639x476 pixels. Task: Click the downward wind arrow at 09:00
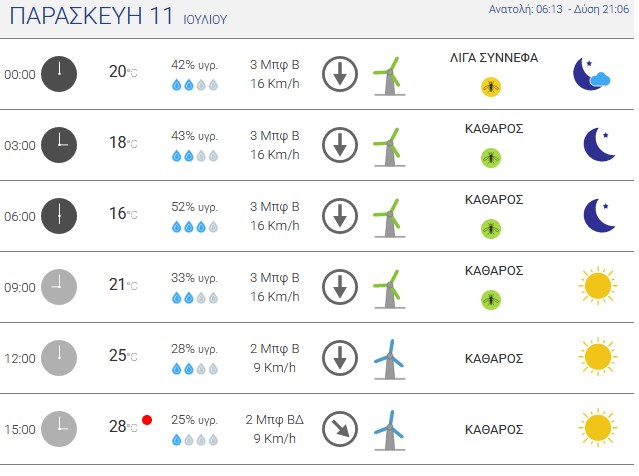(340, 287)
